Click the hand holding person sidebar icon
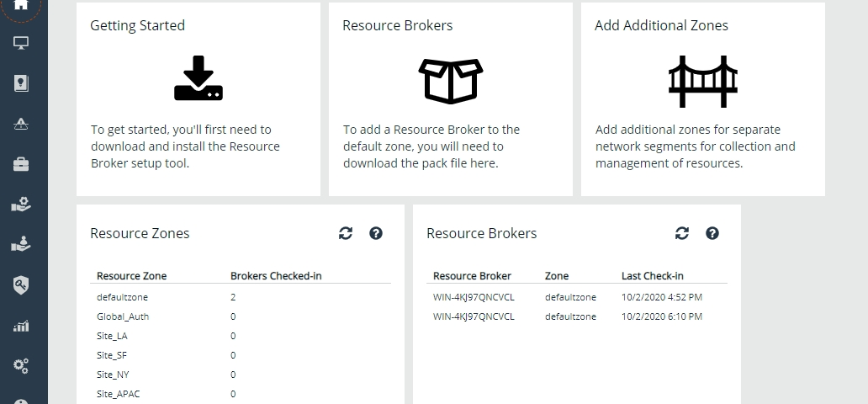Screen dimensions: 868x404 pyautogui.click(x=21, y=245)
